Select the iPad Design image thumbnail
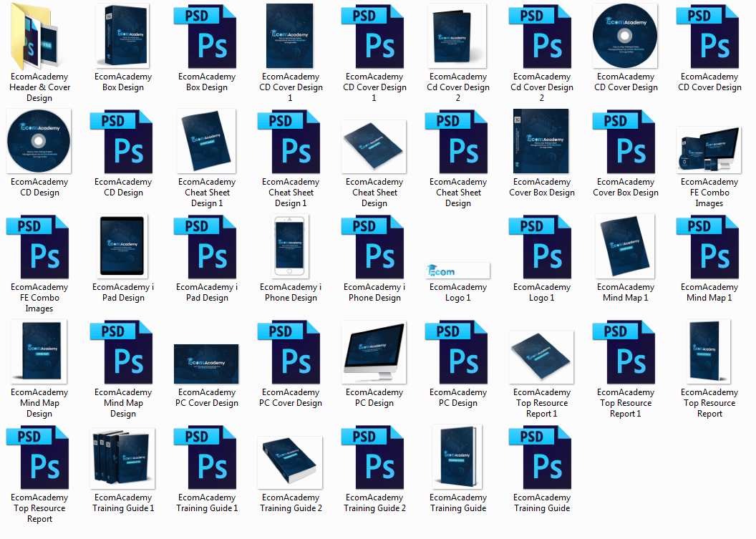This screenshot has height=539, width=756. tap(123, 248)
